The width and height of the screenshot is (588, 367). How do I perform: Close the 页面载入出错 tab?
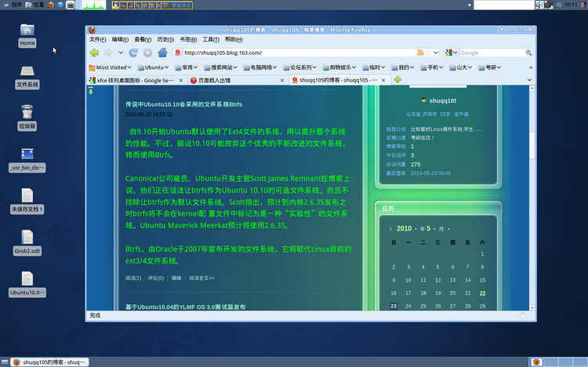(282, 80)
